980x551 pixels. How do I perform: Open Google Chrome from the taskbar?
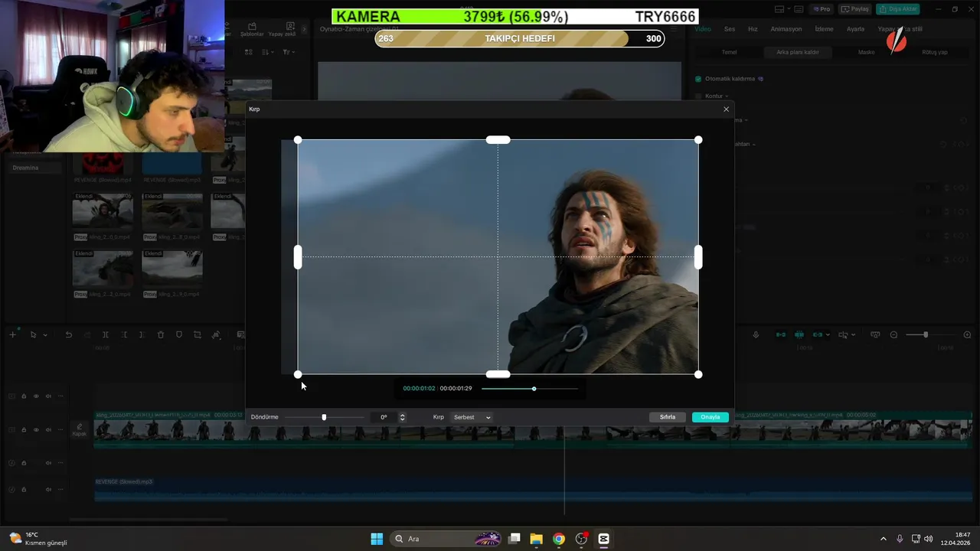pyautogui.click(x=559, y=539)
